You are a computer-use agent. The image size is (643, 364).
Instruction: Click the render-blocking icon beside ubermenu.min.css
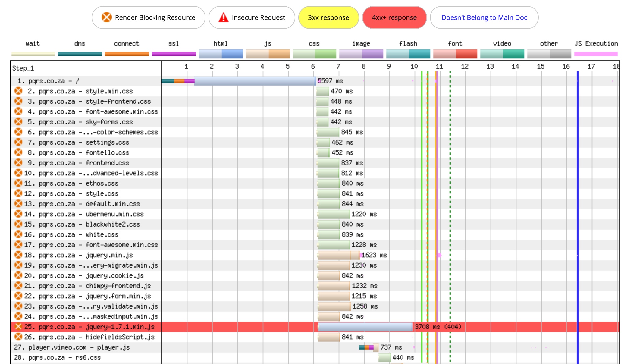point(18,214)
